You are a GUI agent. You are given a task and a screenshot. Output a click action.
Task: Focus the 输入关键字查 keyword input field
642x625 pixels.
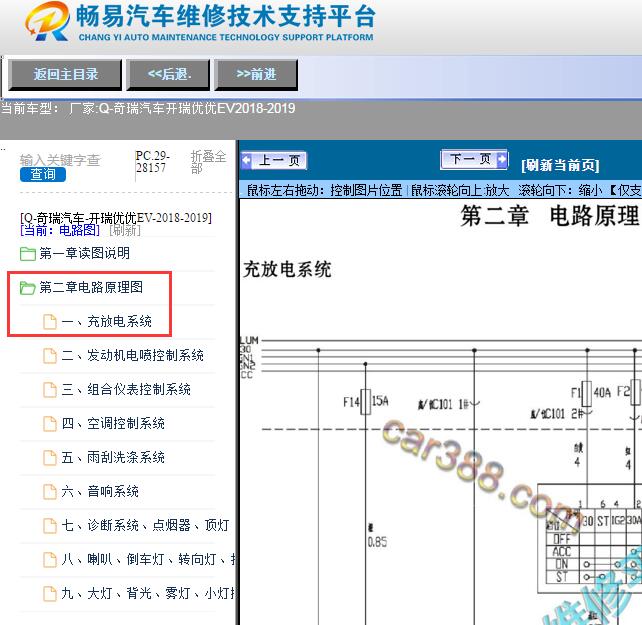click(60, 160)
